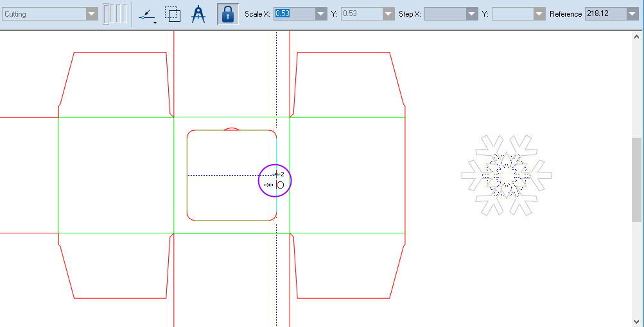Open the Cutting line type dropdown
The height and width of the screenshot is (327, 644).
click(x=92, y=14)
